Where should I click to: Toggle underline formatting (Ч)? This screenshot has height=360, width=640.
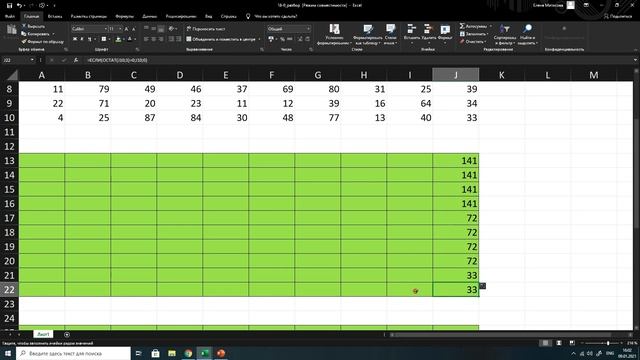[x=89, y=39]
